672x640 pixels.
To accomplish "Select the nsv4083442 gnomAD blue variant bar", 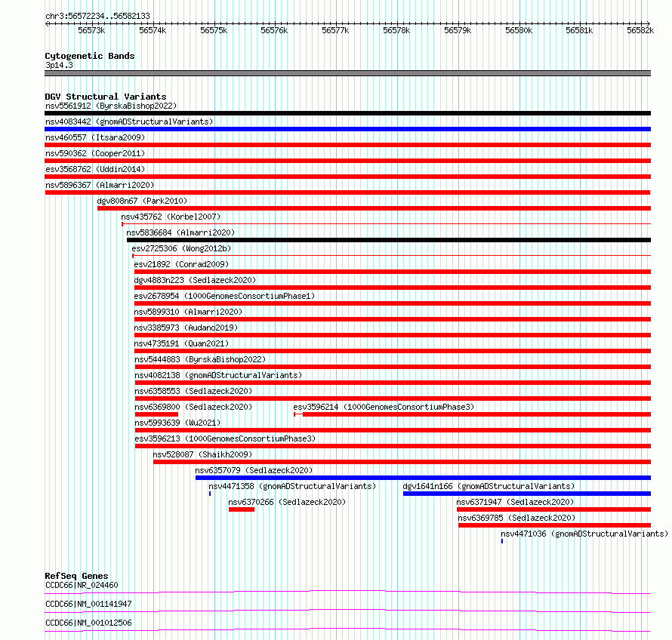I will point(347,129).
